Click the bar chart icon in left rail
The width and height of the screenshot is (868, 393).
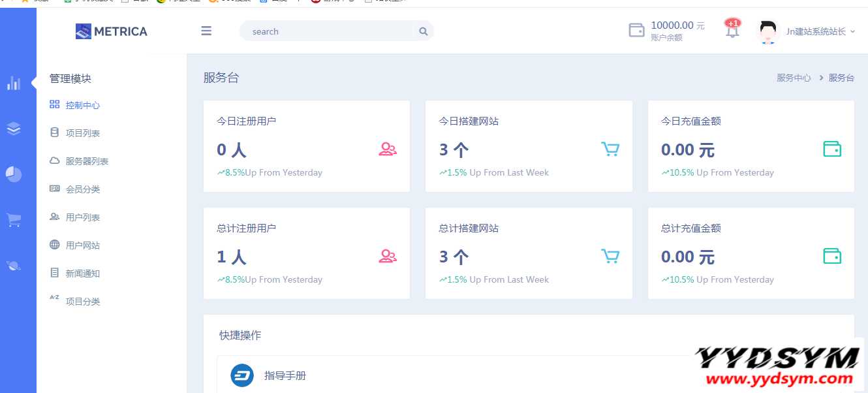pyautogui.click(x=14, y=83)
